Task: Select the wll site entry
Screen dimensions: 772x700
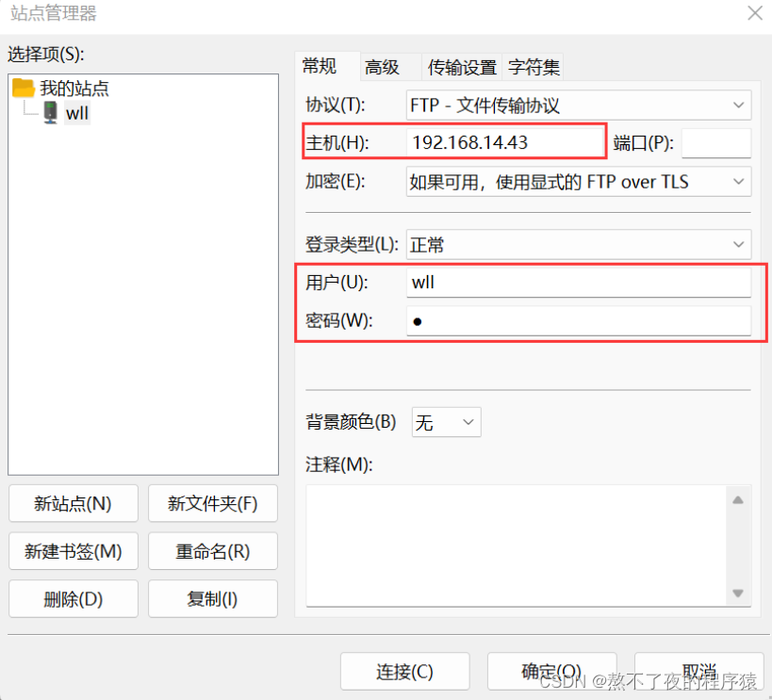Action: tap(76, 113)
